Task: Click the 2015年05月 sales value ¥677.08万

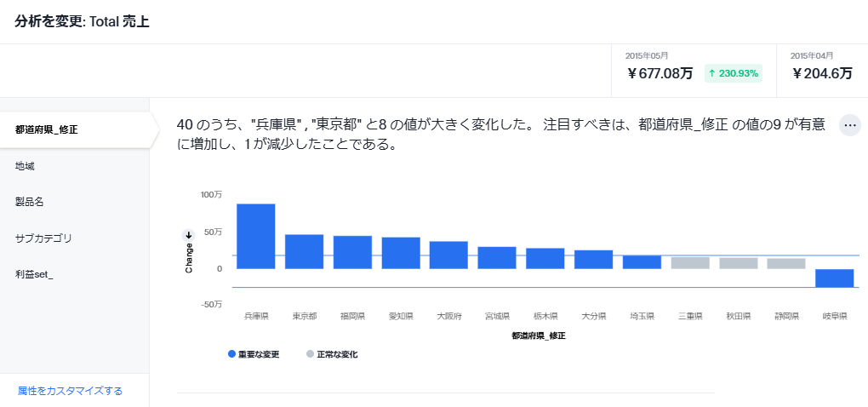Action: tap(660, 73)
